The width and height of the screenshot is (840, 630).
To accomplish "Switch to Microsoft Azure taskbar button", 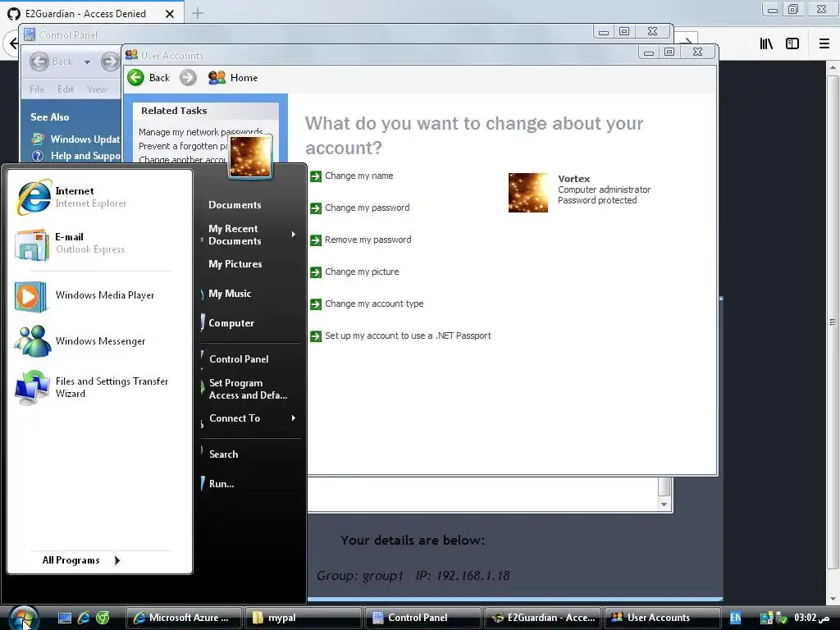I will tap(185, 618).
